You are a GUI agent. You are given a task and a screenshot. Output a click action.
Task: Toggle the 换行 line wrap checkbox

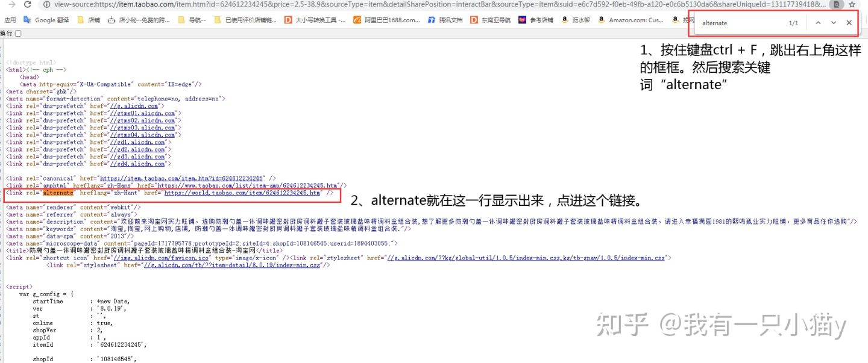(x=18, y=34)
